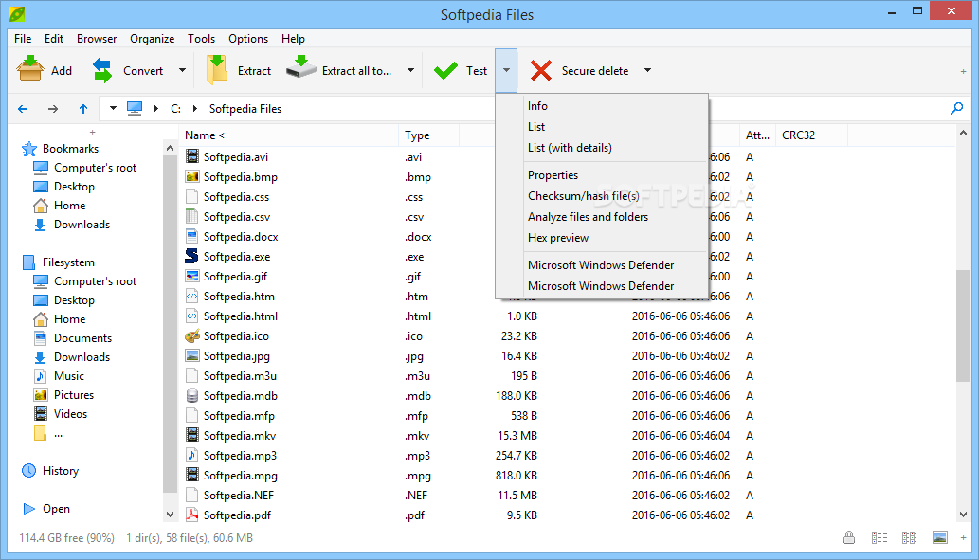Click the Open play-triangle icon
The image size is (979, 560).
coord(28,509)
